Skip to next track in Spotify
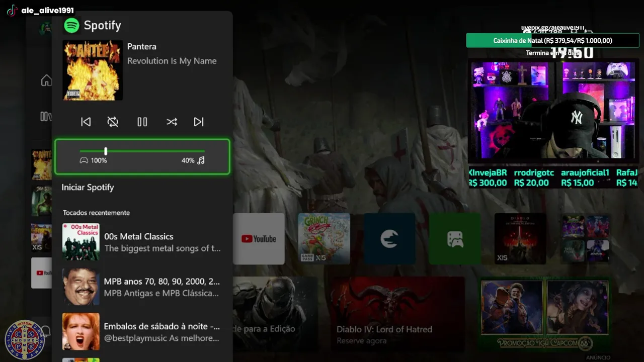The height and width of the screenshot is (362, 644). click(199, 122)
